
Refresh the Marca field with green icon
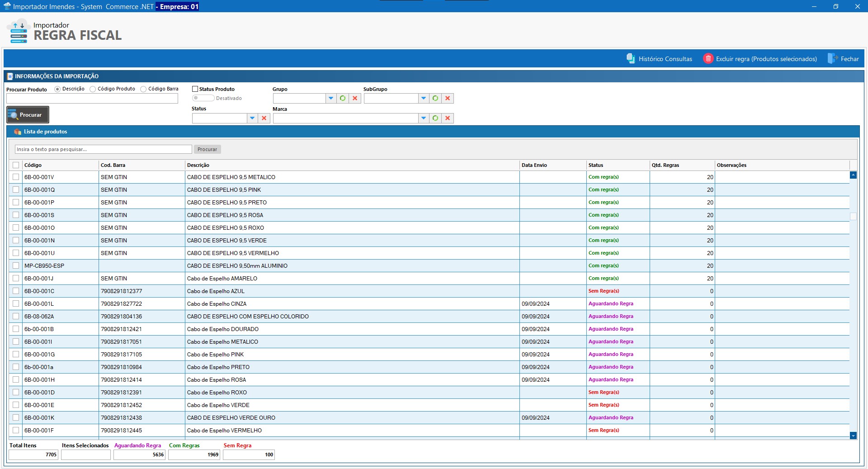click(x=435, y=118)
